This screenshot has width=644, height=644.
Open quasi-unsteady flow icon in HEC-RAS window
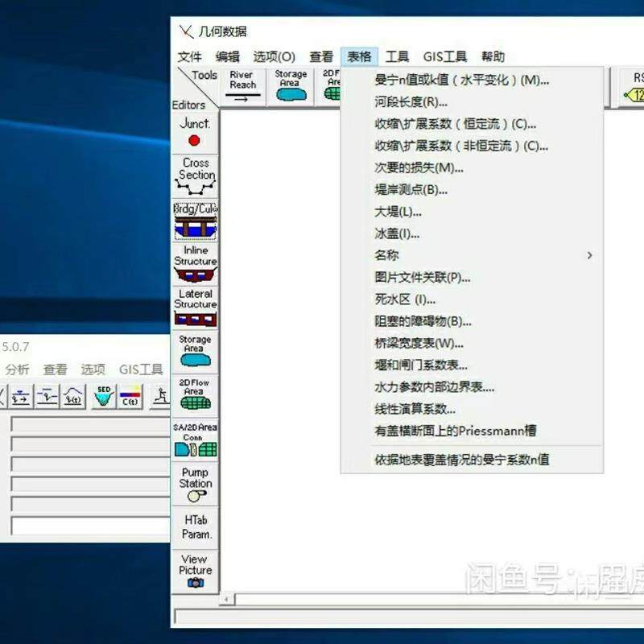click(47, 396)
